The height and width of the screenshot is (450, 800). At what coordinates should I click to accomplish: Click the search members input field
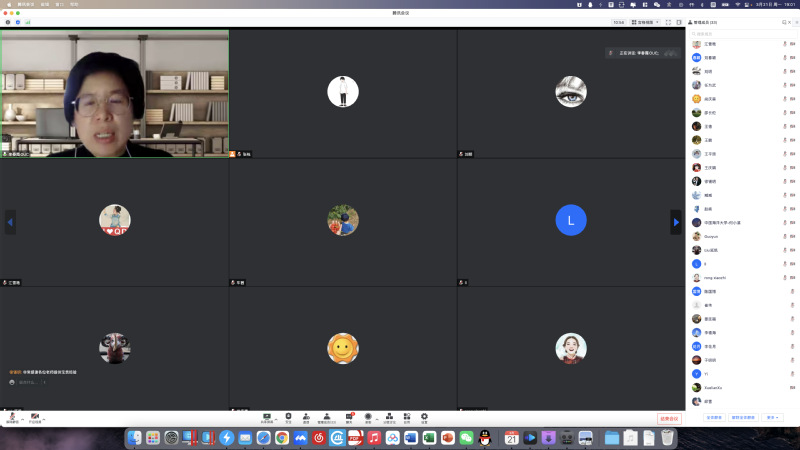(x=740, y=33)
